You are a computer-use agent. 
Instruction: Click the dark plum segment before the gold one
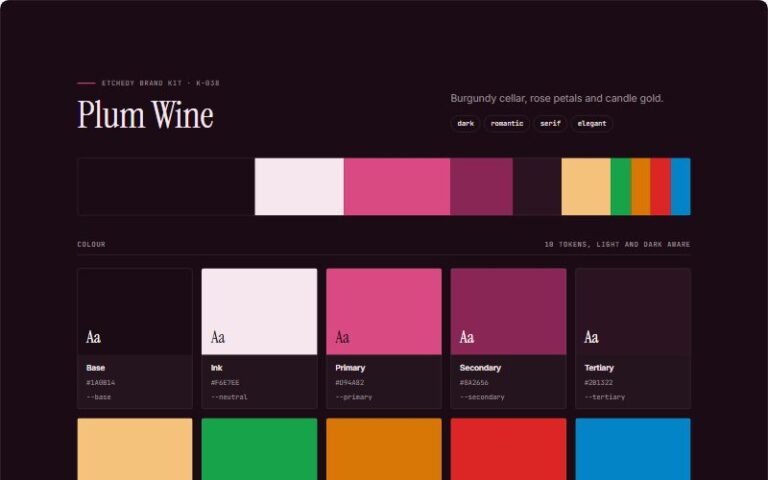pos(537,187)
